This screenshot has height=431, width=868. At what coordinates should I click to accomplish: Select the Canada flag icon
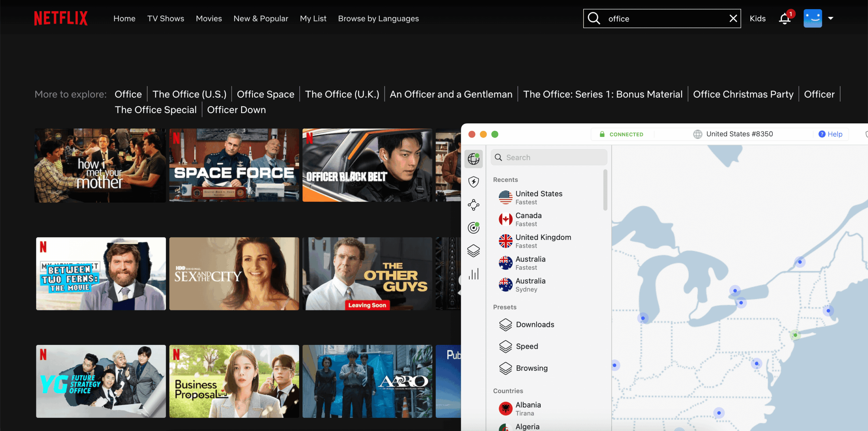coord(506,219)
